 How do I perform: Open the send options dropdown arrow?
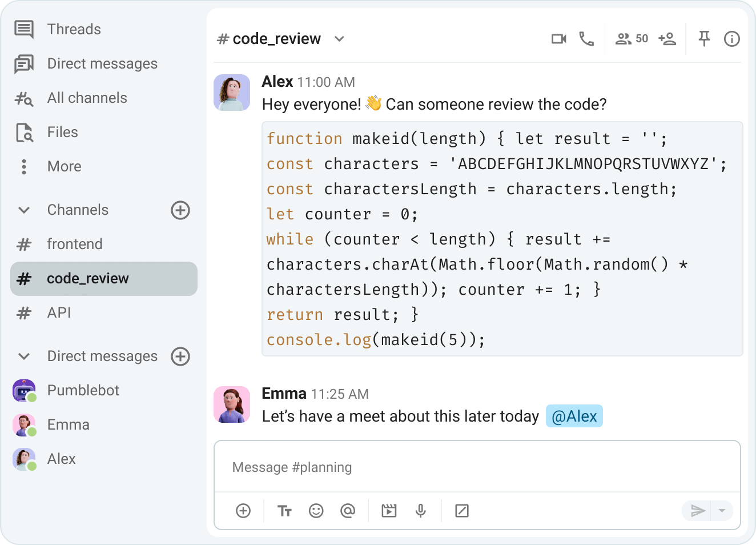723,510
